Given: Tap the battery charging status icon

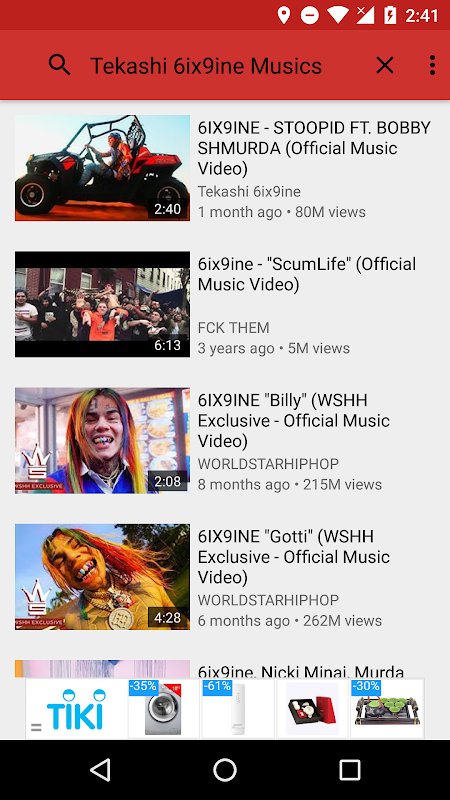Looking at the screenshot, I should [x=390, y=15].
